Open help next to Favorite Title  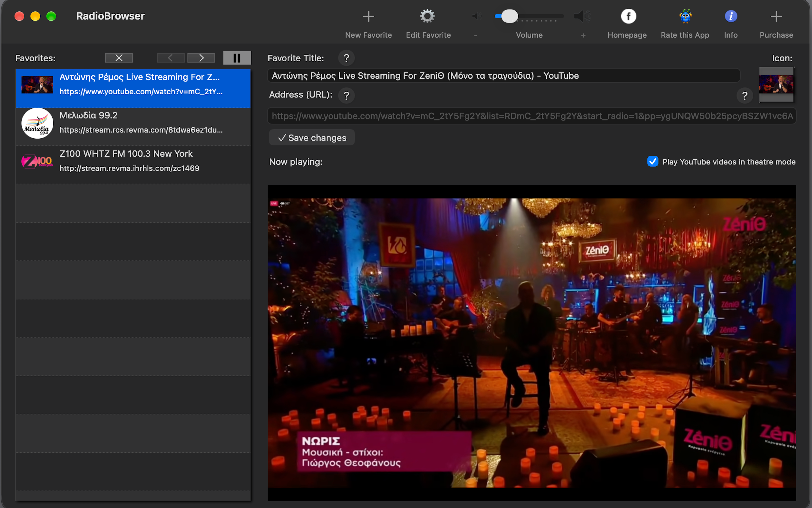pyautogui.click(x=346, y=58)
